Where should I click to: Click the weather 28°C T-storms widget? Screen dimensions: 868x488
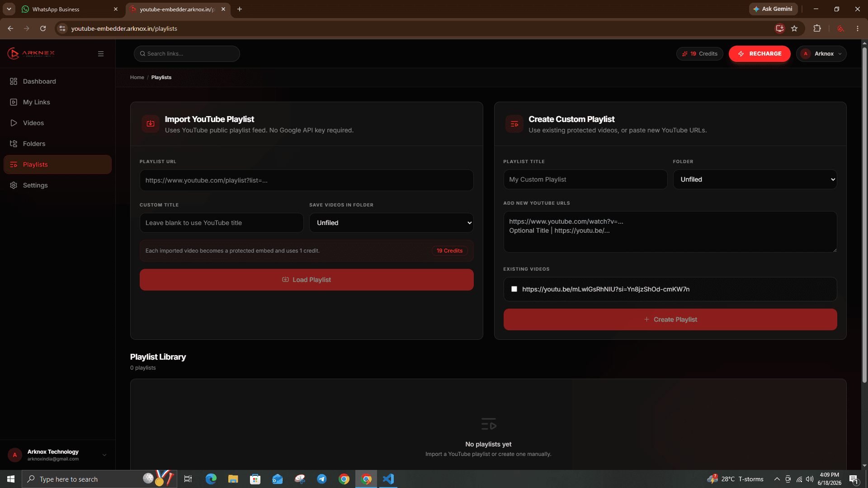[736, 479]
